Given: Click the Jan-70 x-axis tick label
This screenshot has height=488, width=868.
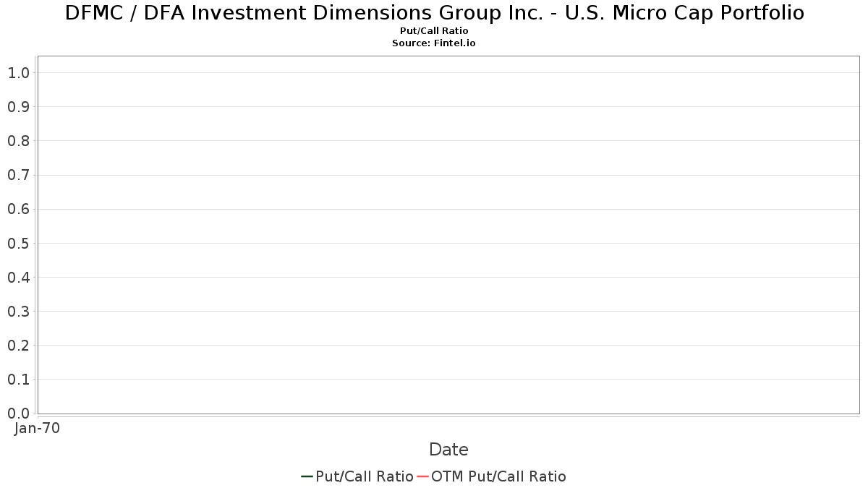Looking at the screenshot, I should [37, 428].
